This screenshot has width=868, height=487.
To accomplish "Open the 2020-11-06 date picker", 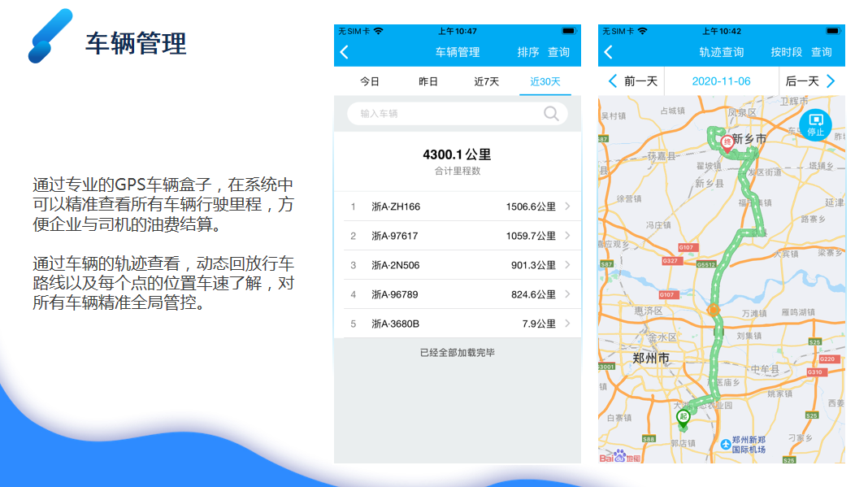I will (722, 80).
